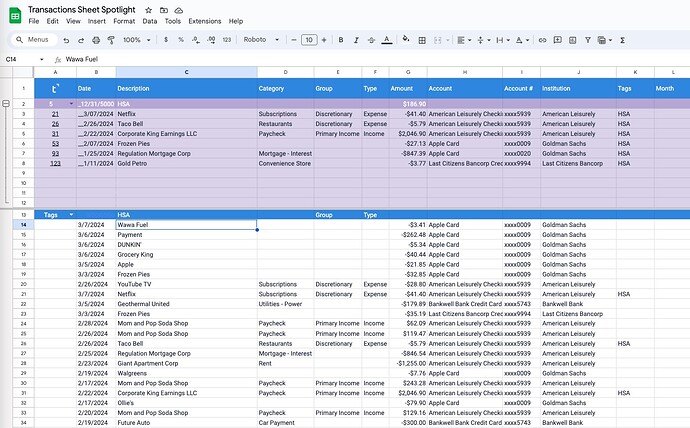The height and width of the screenshot is (428, 690).
Task: Click the link 53 in column A
Action: 55,144
